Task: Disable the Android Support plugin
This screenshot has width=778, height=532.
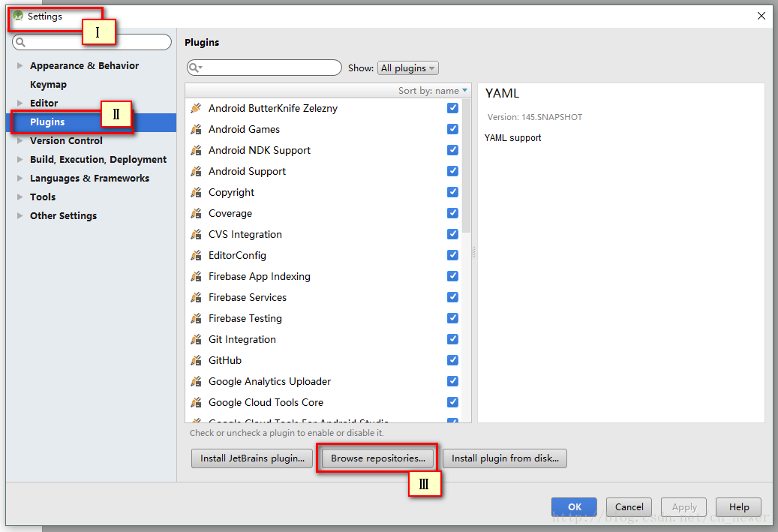Action: [x=452, y=171]
